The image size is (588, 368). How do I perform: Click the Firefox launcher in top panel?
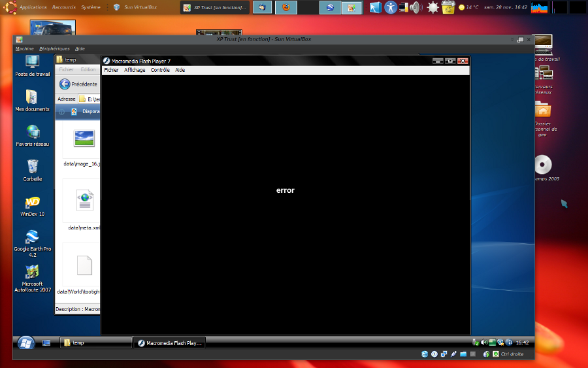[x=286, y=8]
